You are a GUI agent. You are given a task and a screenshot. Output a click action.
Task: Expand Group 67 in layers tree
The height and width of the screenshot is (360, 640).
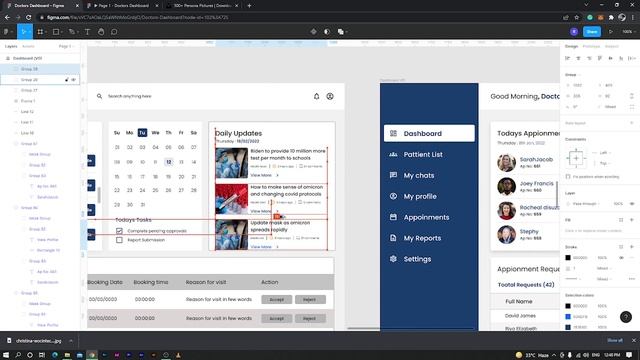16,144
